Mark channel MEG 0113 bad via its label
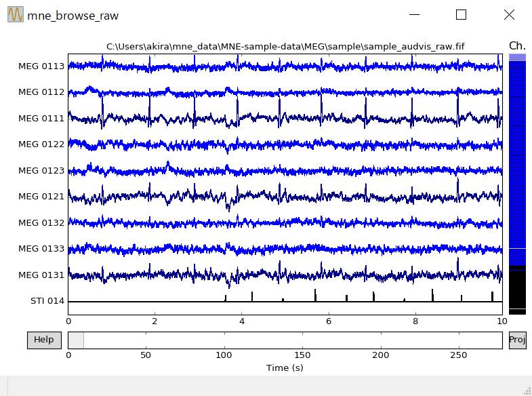This screenshot has height=396, width=532. point(41,66)
